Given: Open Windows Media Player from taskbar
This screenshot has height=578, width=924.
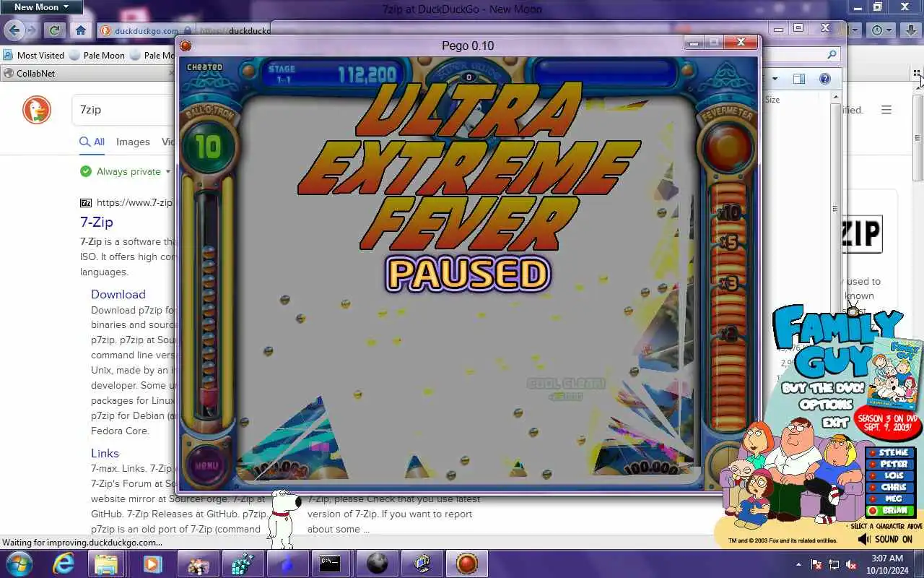Looking at the screenshot, I should point(152,564).
